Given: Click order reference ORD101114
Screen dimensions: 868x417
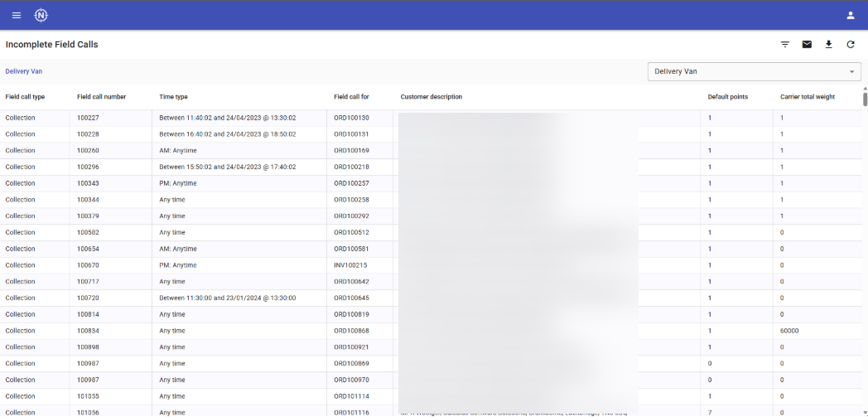Looking at the screenshot, I should tap(351, 396).
